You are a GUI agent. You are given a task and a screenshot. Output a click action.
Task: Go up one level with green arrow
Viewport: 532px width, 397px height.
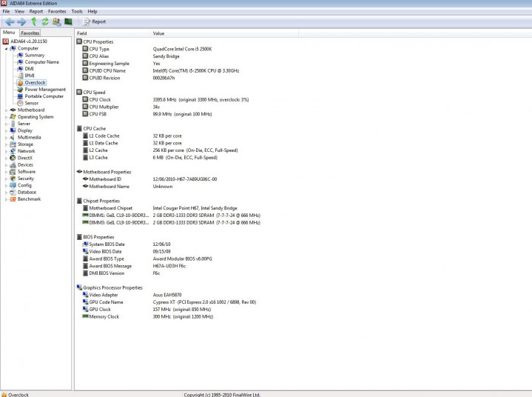(x=34, y=21)
